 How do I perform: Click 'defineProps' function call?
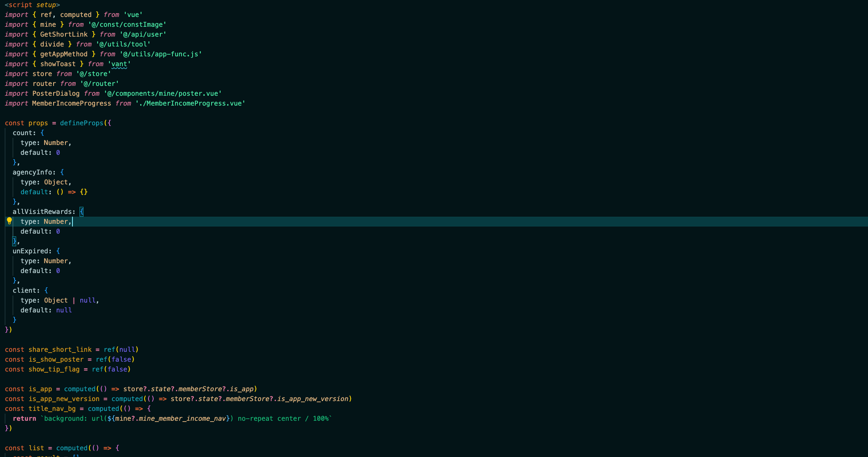click(82, 123)
